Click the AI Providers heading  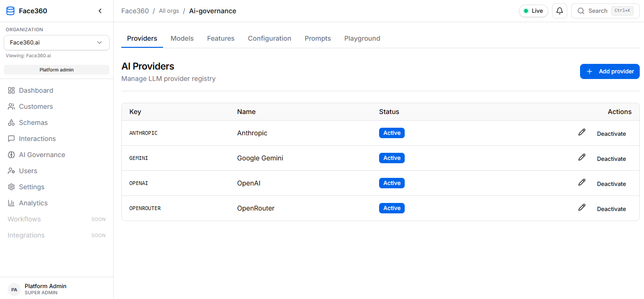pyautogui.click(x=148, y=66)
